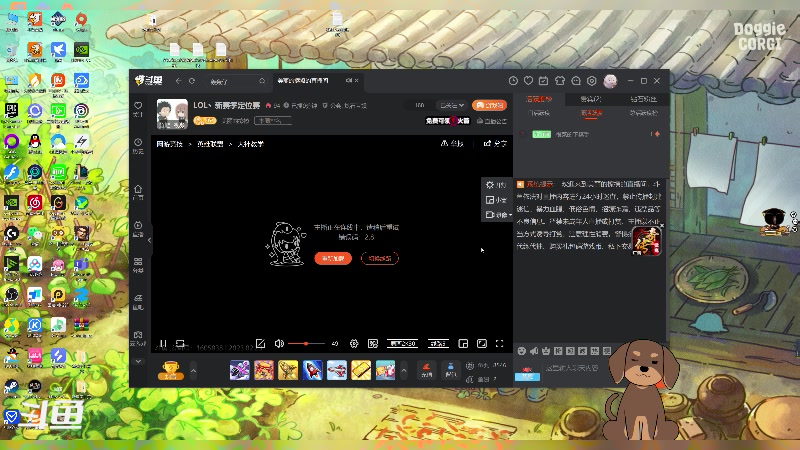Switch to picture-in-picture mini window

[x=463, y=343]
